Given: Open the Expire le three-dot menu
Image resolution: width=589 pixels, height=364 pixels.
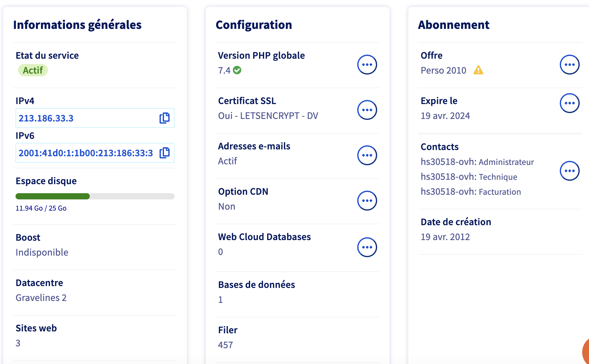Looking at the screenshot, I should coord(569,103).
